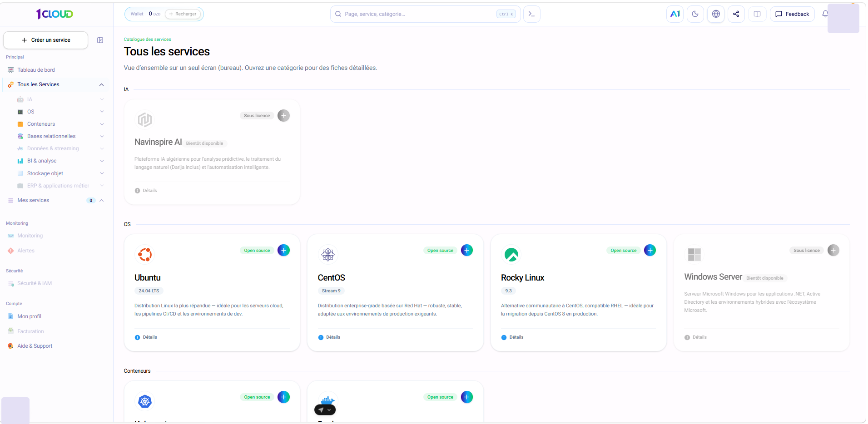868x424 pixels.
Task: Click the Ubuntu logo icon
Action: click(x=145, y=254)
